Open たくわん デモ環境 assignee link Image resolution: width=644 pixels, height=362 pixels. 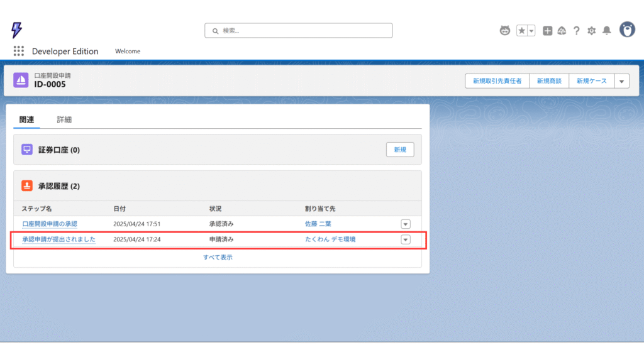click(330, 239)
